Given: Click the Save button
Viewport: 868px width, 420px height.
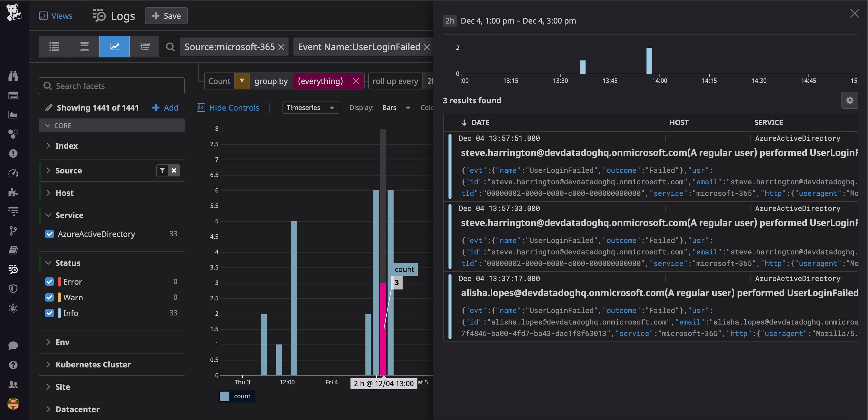Looking at the screenshot, I should (x=166, y=15).
